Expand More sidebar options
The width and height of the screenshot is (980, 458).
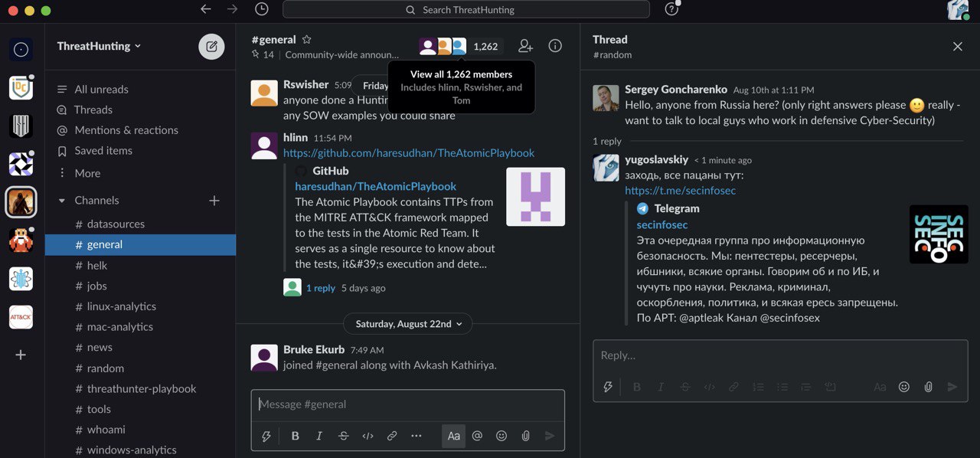click(x=87, y=173)
